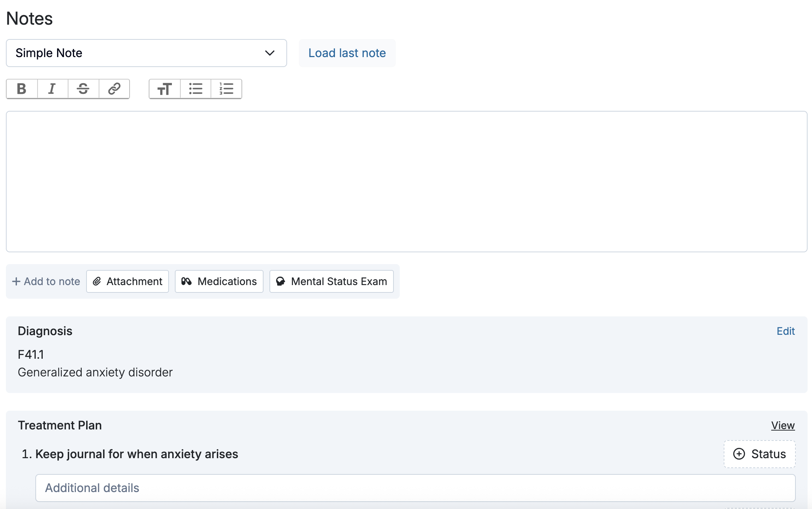The height and width of the screenshot is (509, 812).
Task: Click the chevron arrow on note type selector
Action: tap(270, 53)
